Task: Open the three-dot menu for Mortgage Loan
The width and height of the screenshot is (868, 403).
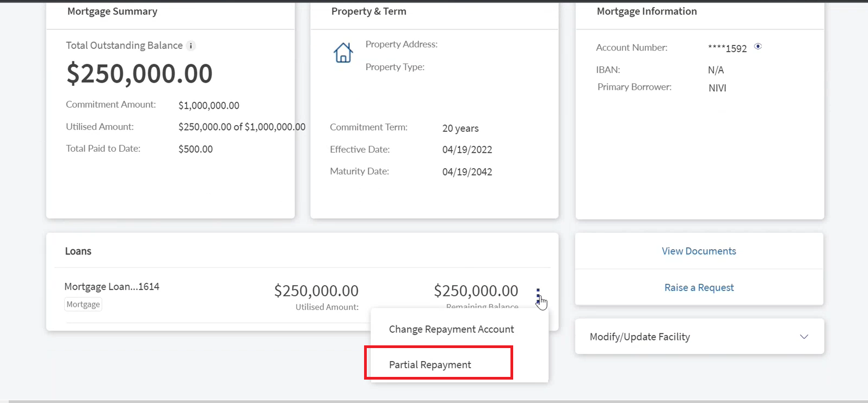Action: (x=538, y=296)
